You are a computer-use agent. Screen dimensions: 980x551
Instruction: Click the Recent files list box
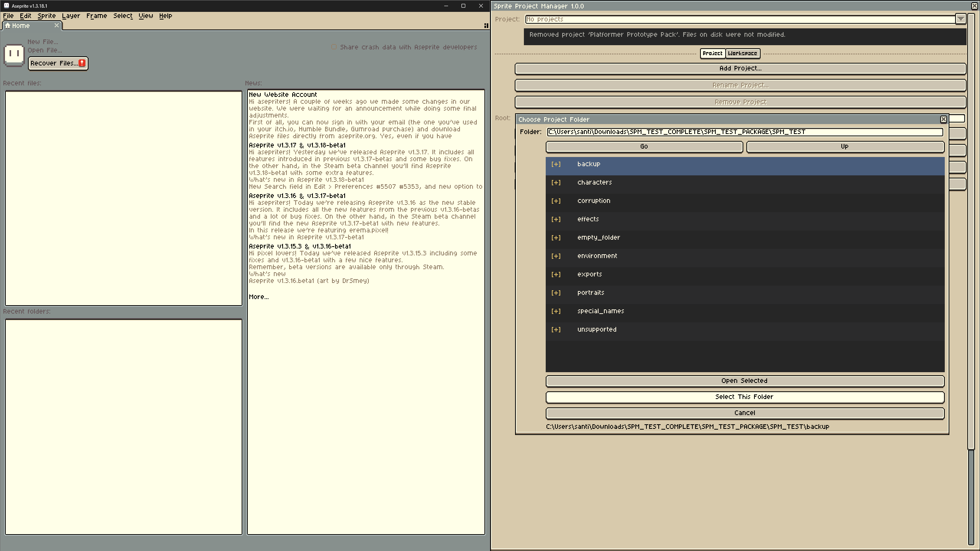[x=124, y=198]
